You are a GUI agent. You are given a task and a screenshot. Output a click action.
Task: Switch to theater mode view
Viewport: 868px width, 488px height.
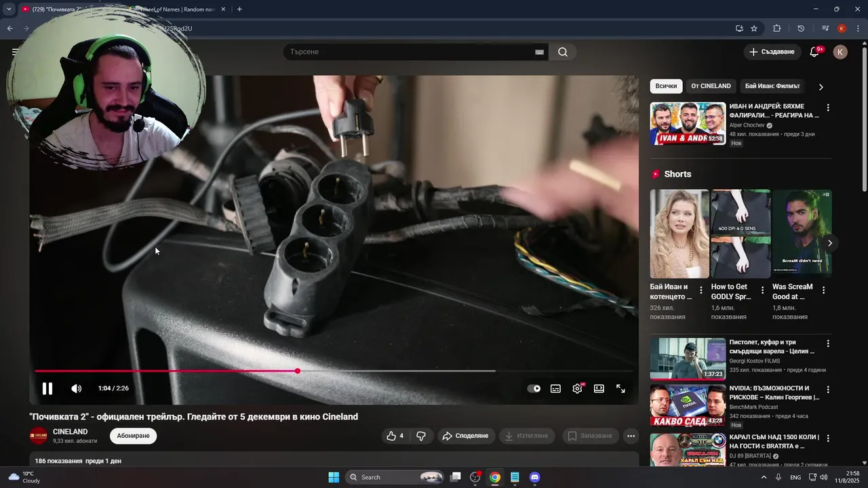coord(599,388)
